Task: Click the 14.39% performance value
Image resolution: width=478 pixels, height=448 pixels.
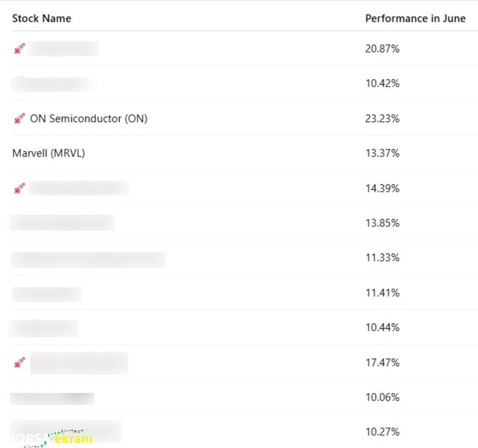Action: click(382, 188)
